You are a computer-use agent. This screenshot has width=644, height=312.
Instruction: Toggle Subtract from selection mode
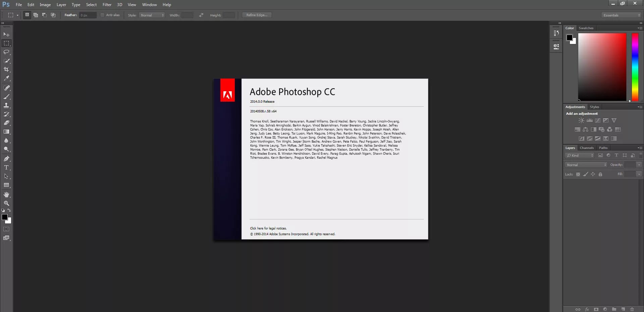pyautogui.click(x=44, y=15)
